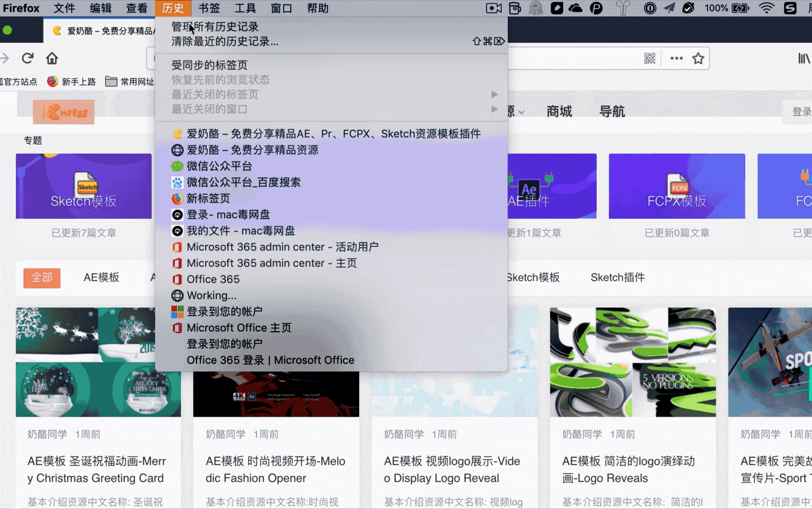
Task: Choose 清除最近的历史记录... menu item
Action: click(331, 41)
